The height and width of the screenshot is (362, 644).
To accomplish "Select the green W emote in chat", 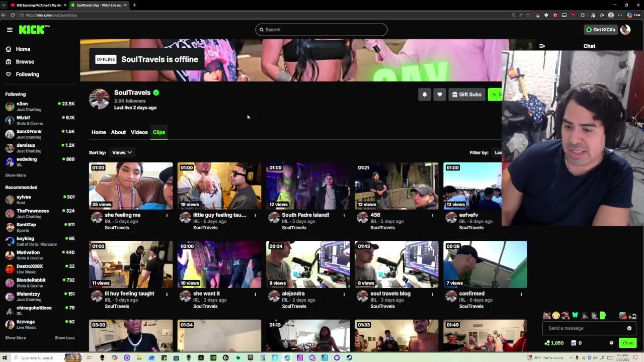I will (x=575, y=316).
